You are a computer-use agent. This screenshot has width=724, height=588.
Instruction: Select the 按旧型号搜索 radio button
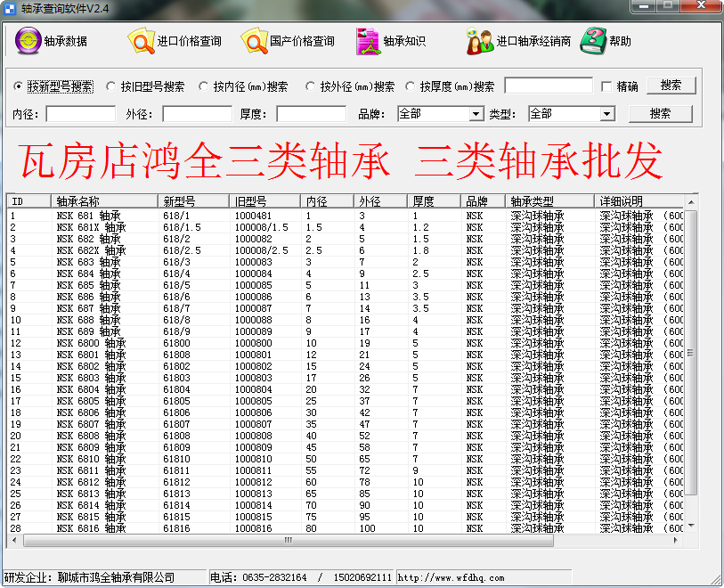pyautogui.click(x=111, y=87)
